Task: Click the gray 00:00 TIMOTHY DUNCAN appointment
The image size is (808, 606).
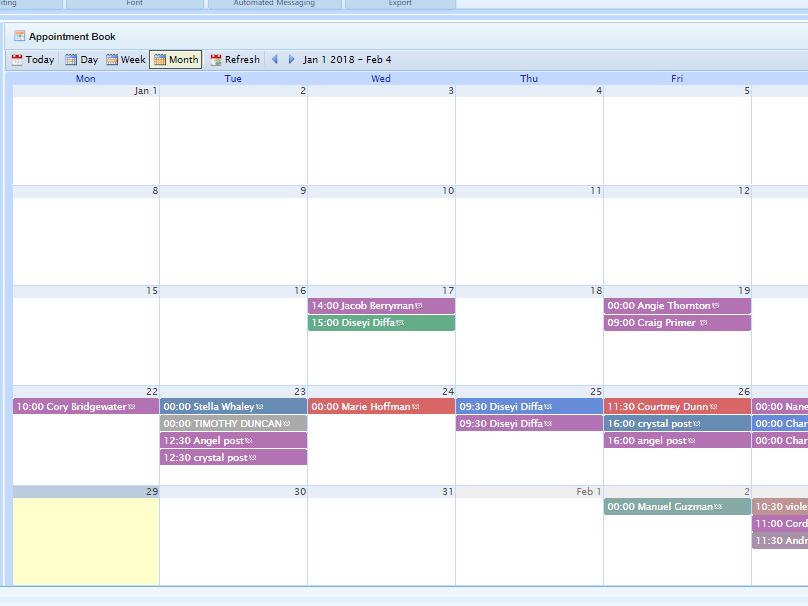Action: click(x=232, y=424)
